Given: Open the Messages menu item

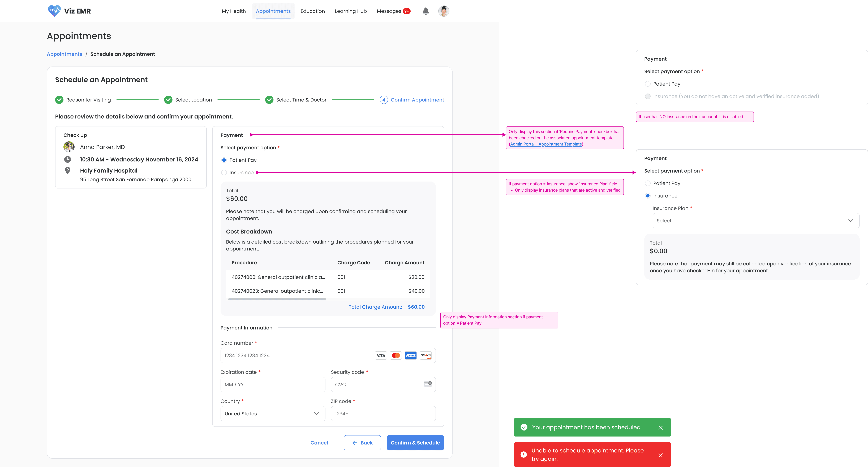Looking at the screenshot, I should tap(389, 11).
